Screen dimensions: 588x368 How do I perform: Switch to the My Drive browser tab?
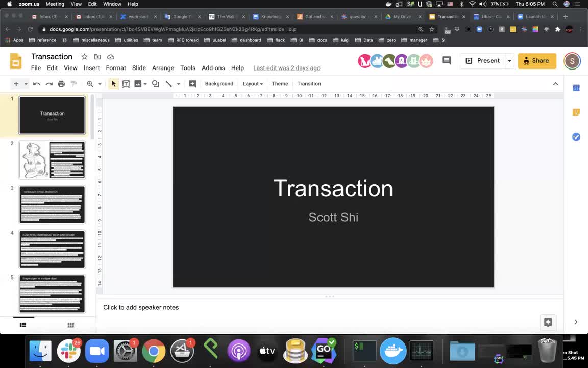[x=403, y=17]
